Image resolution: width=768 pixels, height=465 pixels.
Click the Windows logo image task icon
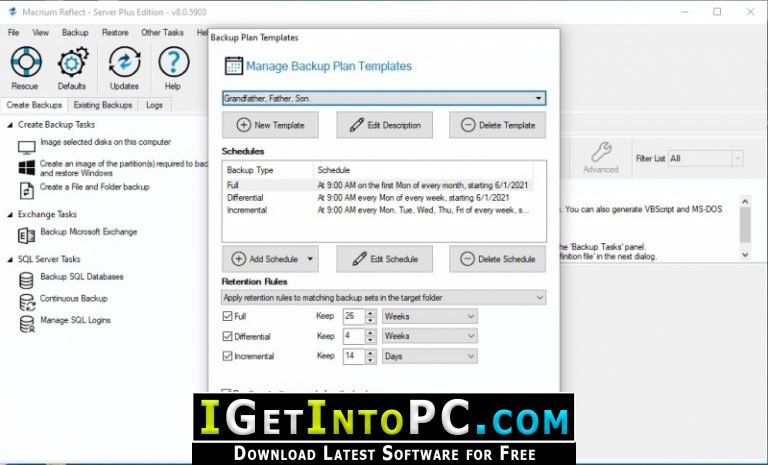click(26, 168)
